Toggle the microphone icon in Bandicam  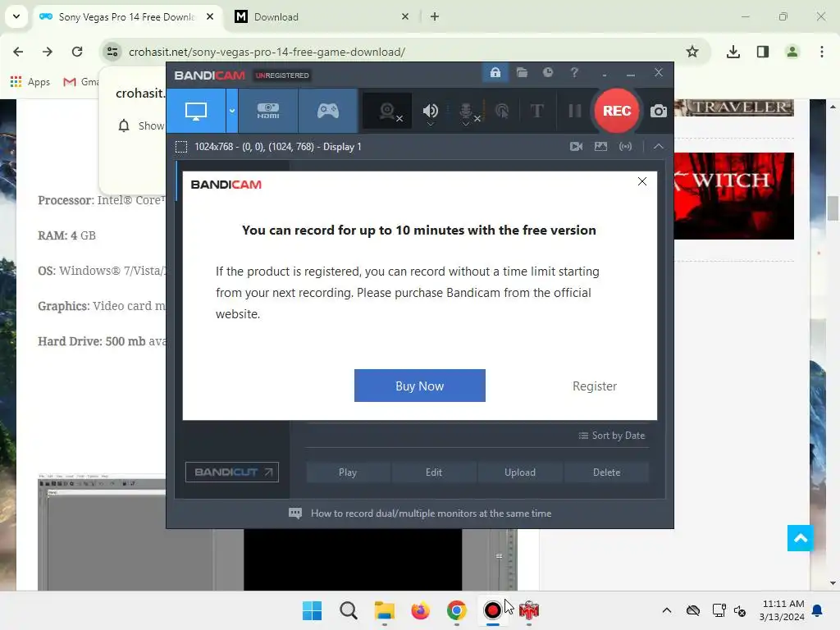pos(467,112)
